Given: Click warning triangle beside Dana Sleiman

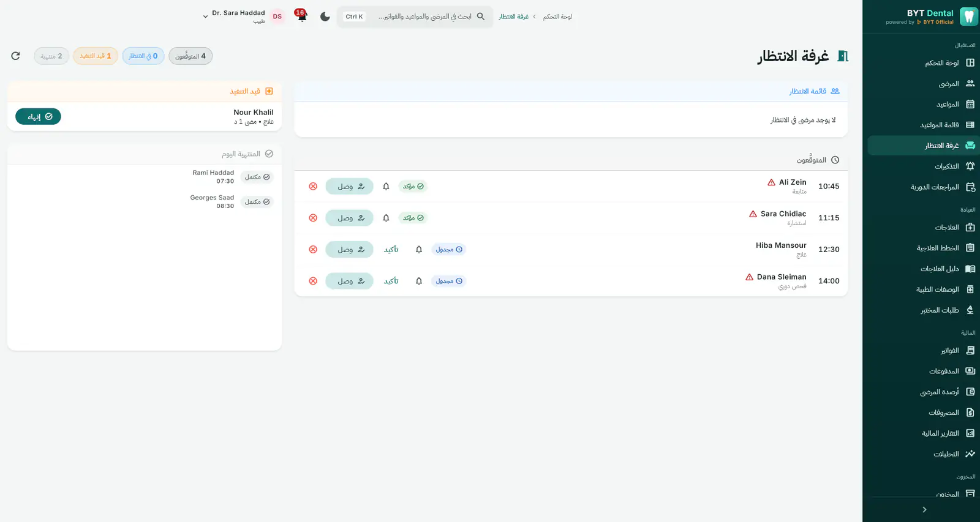Looking at the screenshot, I should (x=749, y=277).
